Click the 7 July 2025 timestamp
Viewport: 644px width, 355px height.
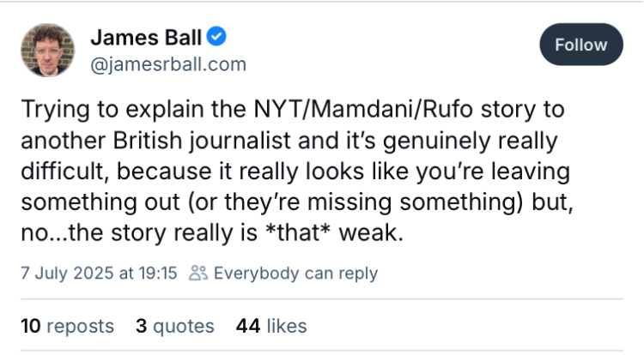pyautogui.click(x=98, y=274)
